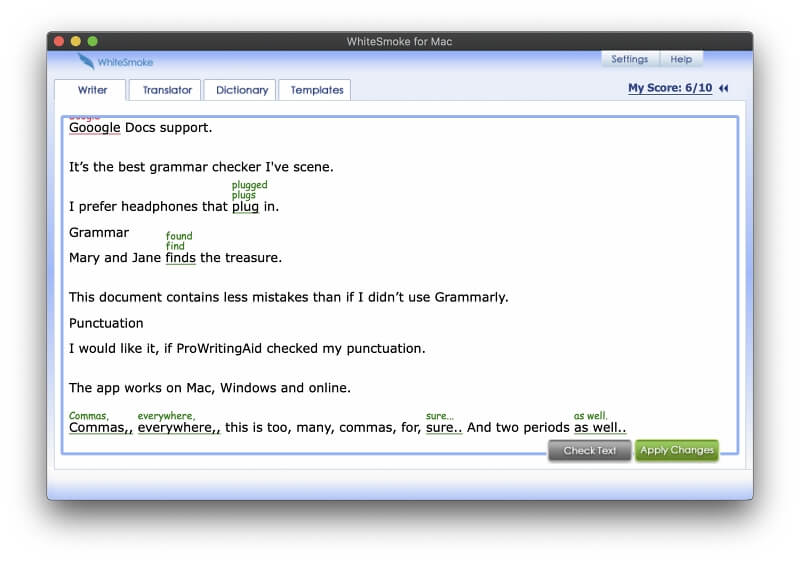Viewport: 800px width, 562px height.
Task: Click the Help button
Action: tap(681, 59)
